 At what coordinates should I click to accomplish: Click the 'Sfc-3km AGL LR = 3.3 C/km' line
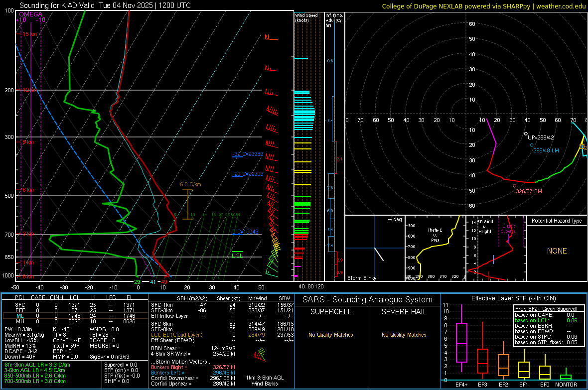tap(37, 365)
